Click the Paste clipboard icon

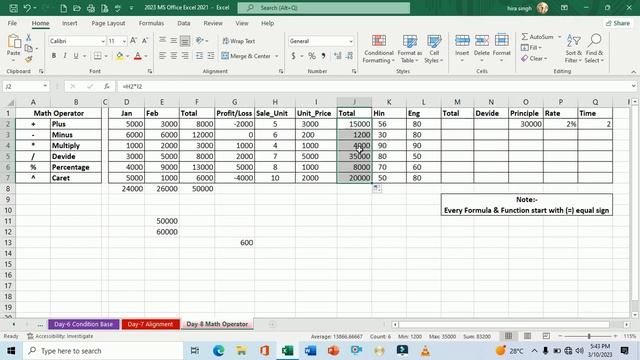click(x=13, y=42)
